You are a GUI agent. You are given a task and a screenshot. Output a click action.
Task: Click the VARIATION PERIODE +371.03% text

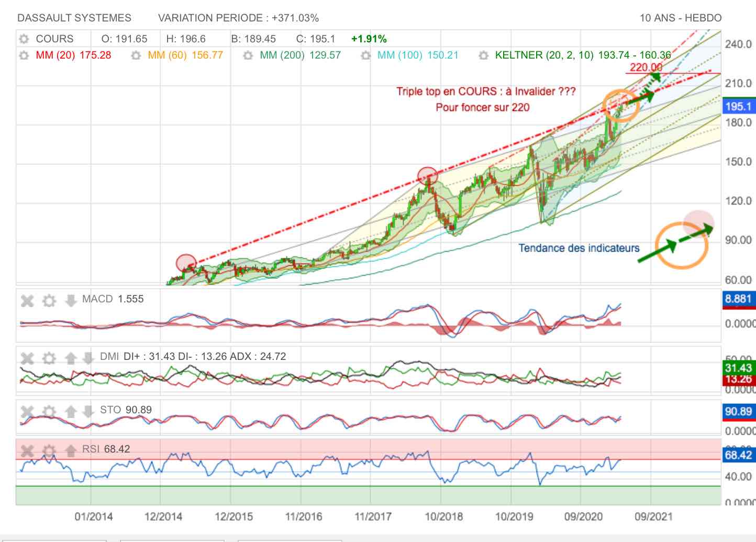pyautogui.click(x=238, y=18)
